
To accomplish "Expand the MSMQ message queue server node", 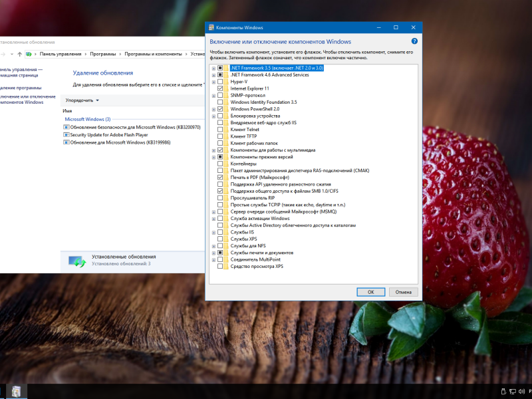I will pyautogui.click(x=213, y=212).
